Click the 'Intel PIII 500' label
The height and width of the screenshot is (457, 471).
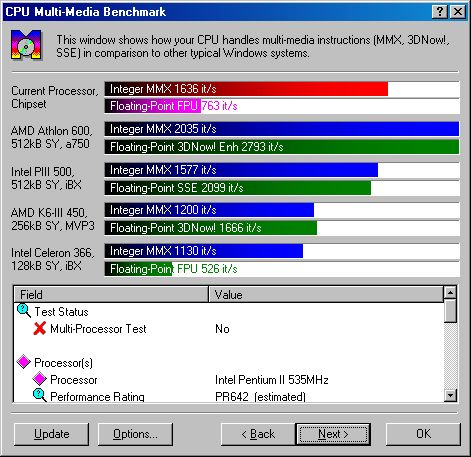46,178
